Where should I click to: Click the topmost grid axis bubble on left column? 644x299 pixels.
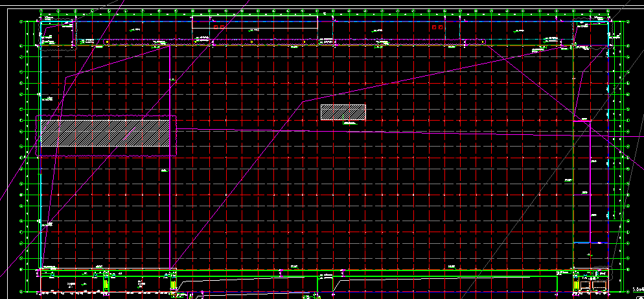click(21, 22)
